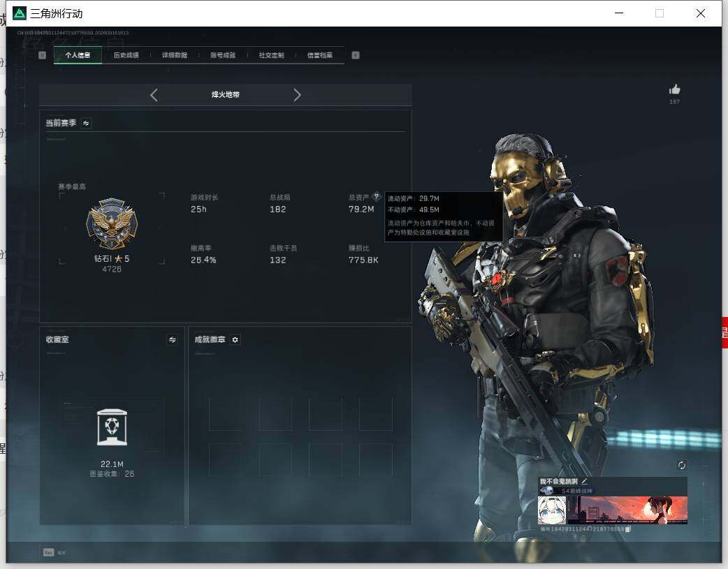Click the refresh character icon above name card
This screenshot has height=569, width=728.
(681, 465)
